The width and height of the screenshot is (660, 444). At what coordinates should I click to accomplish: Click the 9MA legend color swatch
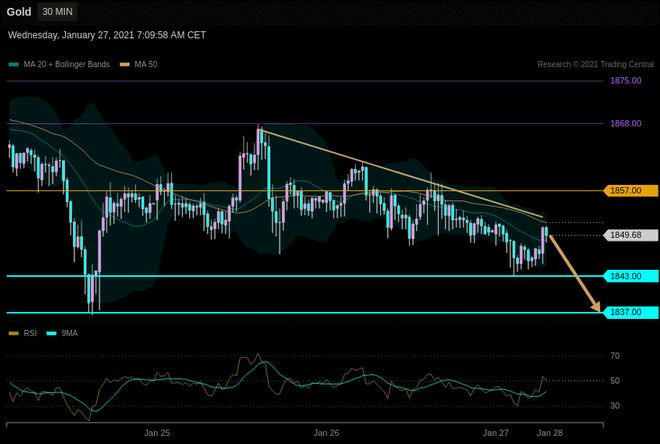click(51, 333)
